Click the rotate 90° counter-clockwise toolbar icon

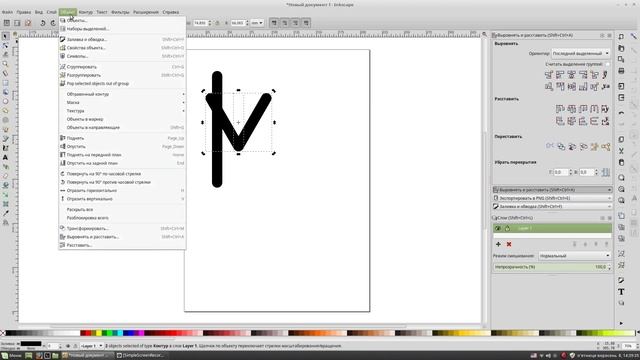pyautogui.click(x=43, y=23)
